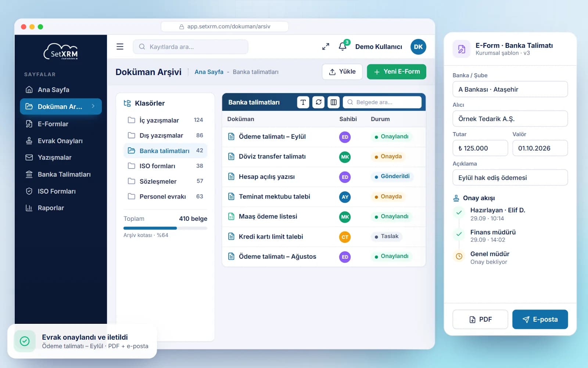Select the Personel evrakı folder

165,197
